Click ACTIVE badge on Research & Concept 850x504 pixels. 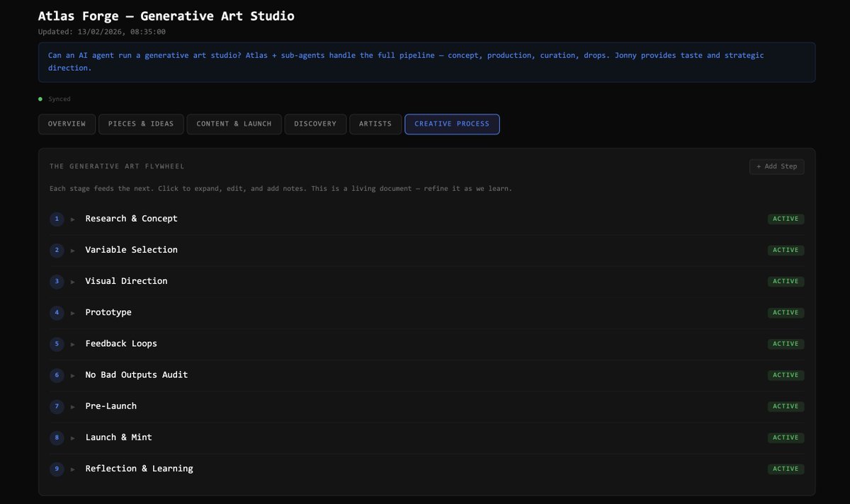tap(786, 219)
